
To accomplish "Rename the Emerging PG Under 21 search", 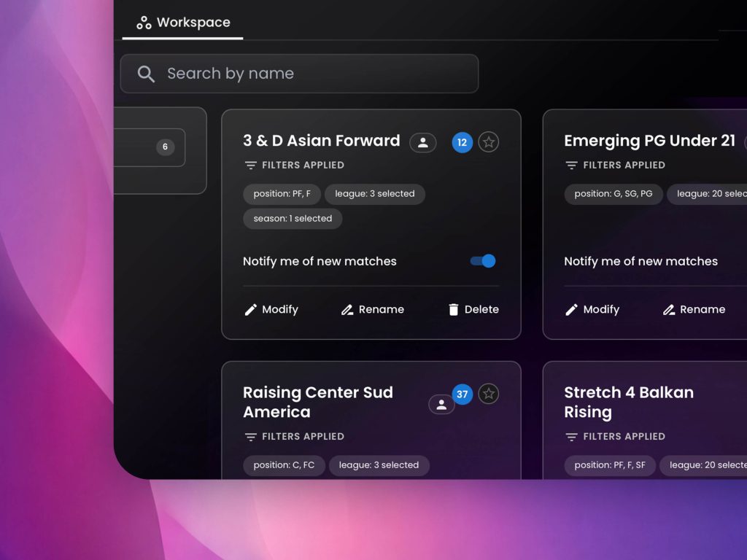I will (x=694, y=309).
